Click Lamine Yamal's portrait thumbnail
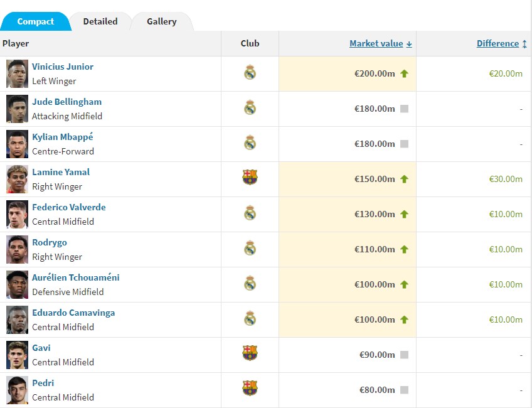This screenshot has width=532, height=408. [x=18, y=180]
